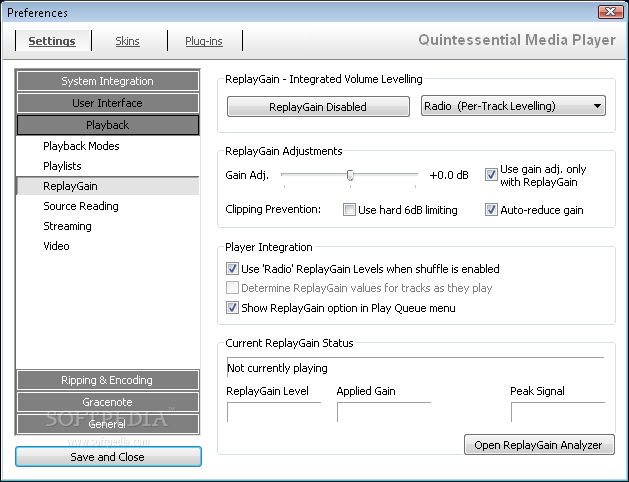This screenshot has height=482, width=629.
Task: Click the Peak Signal value field
Action: click(x=558, y=412)
